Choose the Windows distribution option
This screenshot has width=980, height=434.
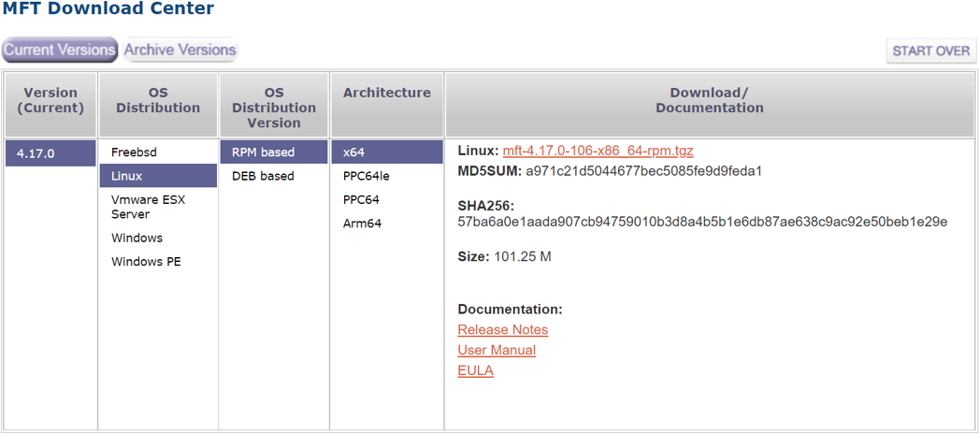137,238
